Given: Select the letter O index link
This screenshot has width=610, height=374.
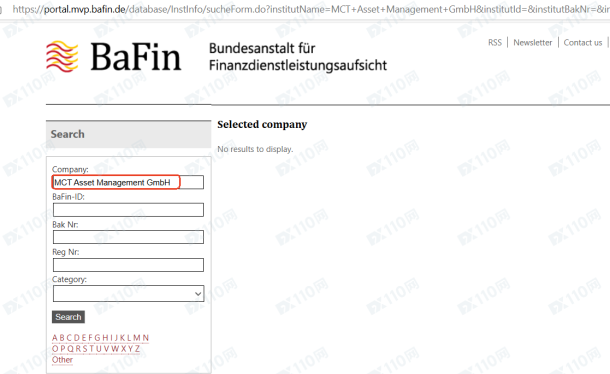Looking at the screenshot, I should [x=55, y=349].
